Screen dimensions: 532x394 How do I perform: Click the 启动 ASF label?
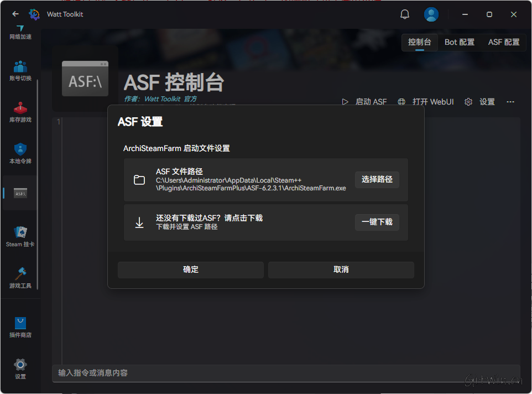pyautogui.click(x=371, y=102)
